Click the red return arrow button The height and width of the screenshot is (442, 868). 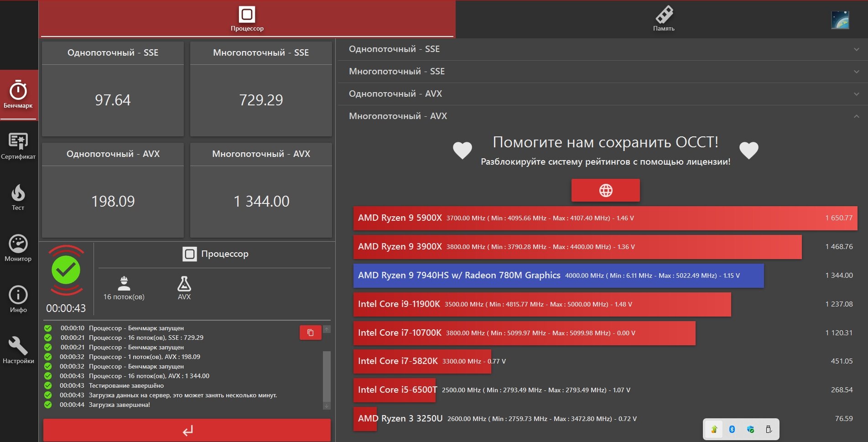tap(187, 430)
